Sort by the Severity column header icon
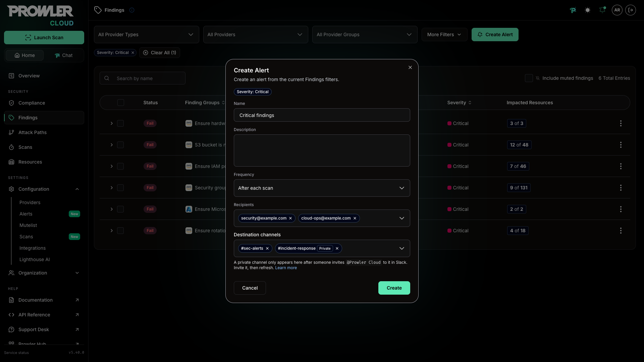This screenshot has width=644, height=362. tap(470, 103)
